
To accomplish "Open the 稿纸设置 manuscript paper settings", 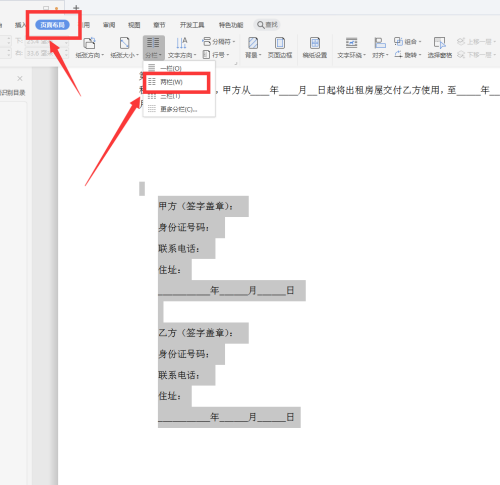I will tap(315, 48).
